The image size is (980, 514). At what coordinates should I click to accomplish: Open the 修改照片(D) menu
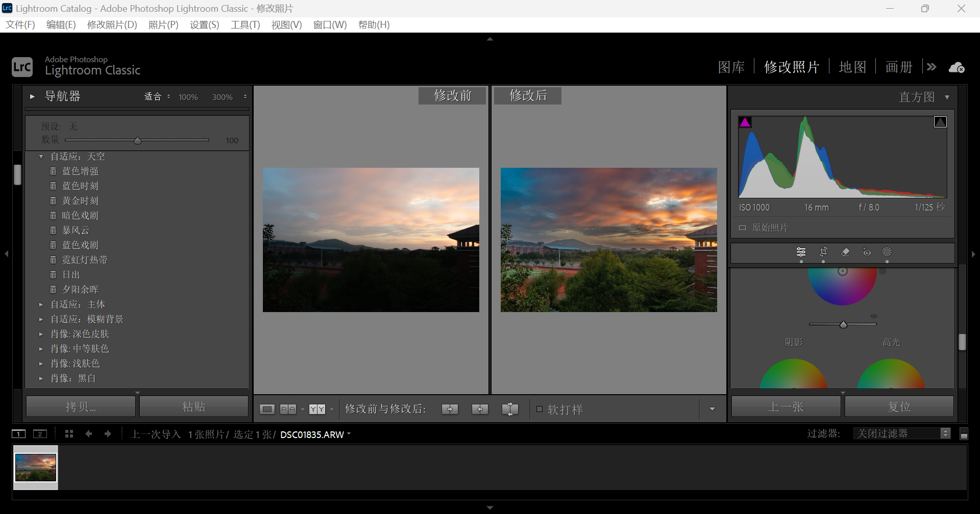pyautogui.click(x=112, y=25)
